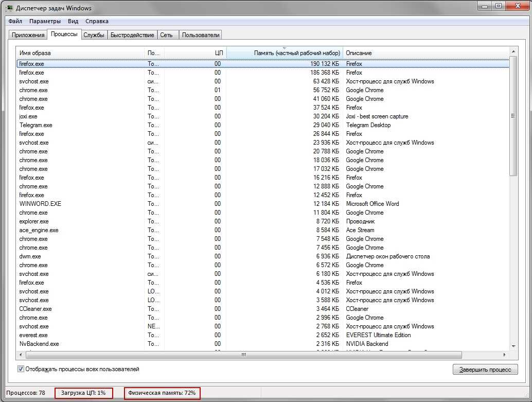Open the 'Вид' menu

coord(73,21)
